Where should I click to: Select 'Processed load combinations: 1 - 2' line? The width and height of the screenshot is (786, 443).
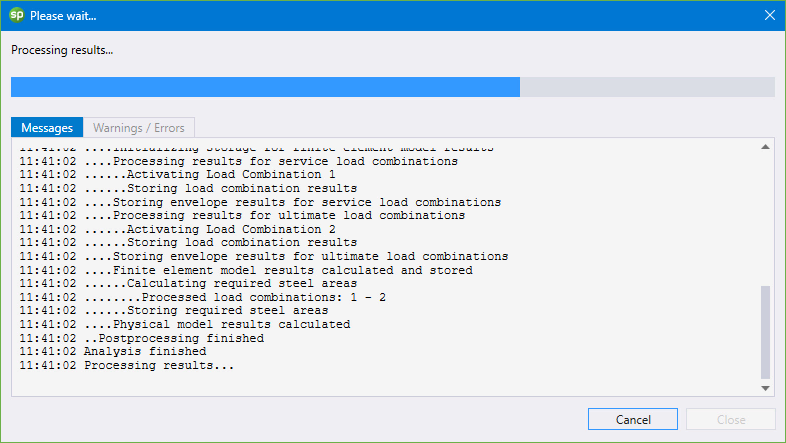click(203, 297)
